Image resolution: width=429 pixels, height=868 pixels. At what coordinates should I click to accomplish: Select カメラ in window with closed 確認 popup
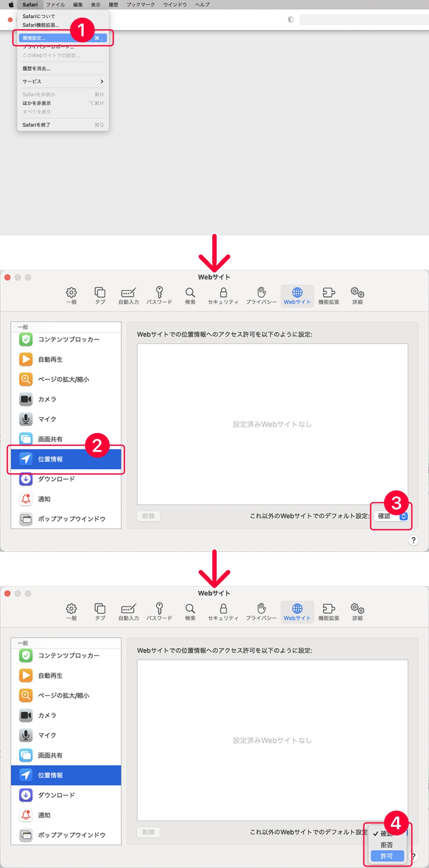coord(66,399)
